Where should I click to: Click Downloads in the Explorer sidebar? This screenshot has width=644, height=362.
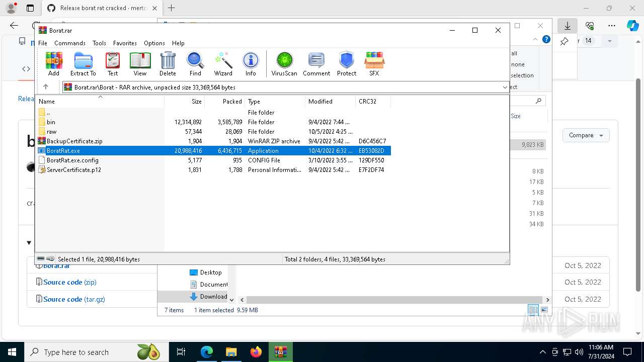(208, 297)
